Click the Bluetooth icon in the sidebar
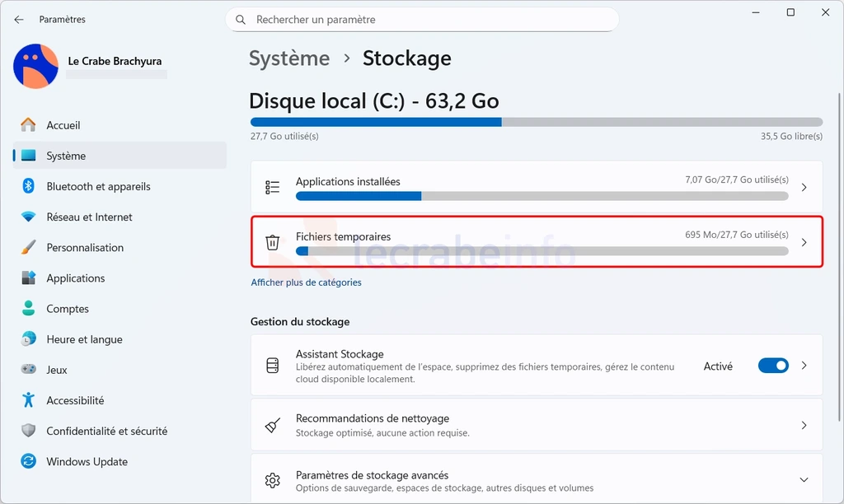This screenshot has width=844, height=504. click(28, 186)
